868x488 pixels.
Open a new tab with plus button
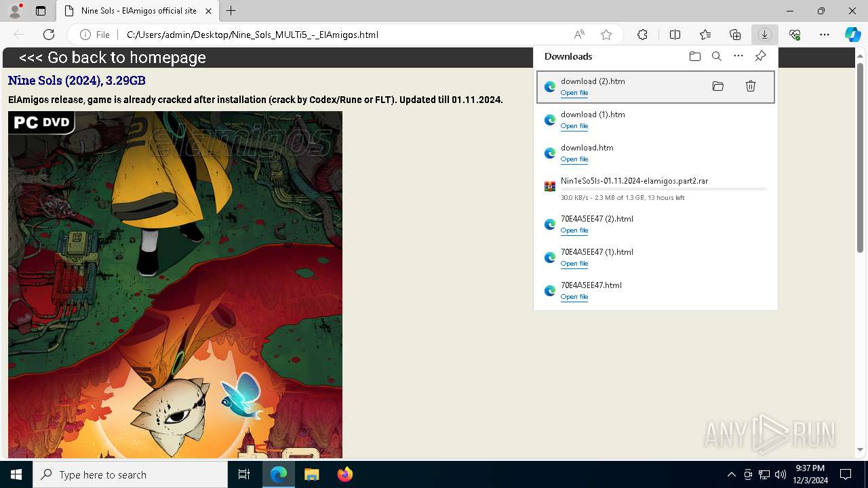point(231,11)
